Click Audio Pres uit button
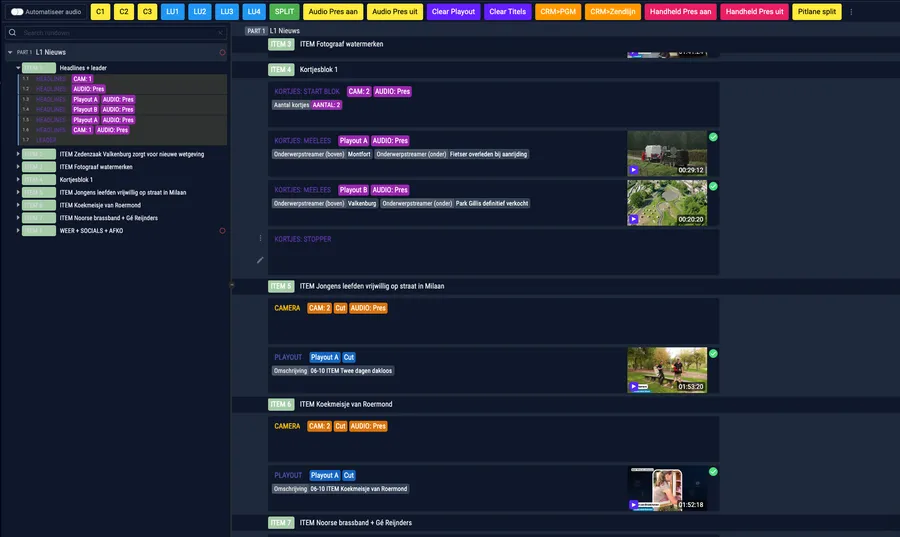 (x=395, y=11)
